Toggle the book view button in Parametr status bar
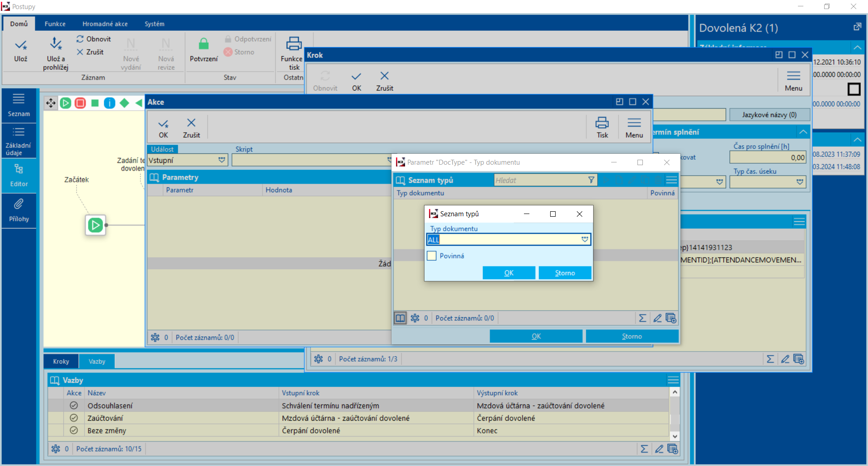The height and width of the screenshot is (466, 868). tap(401, 319)
